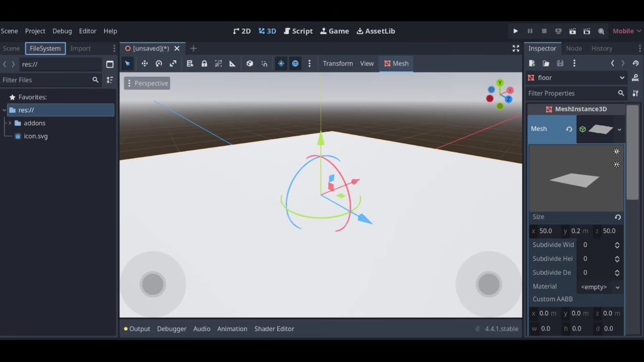The height and width of the screenshot is (362, 644).
Task: Open the View menu in viewport toolbar
Action: pos(367,63)
